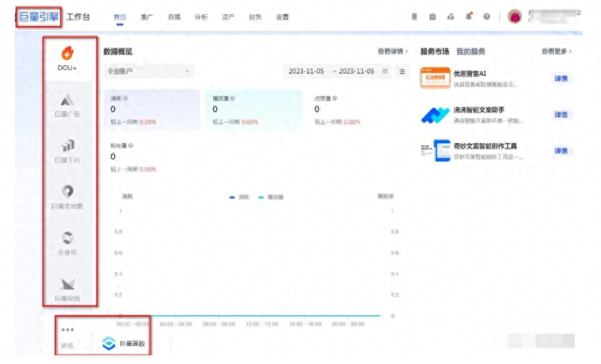Open 巨量算数 from the more menu
Viewport: 601px width, 364px height.
(x=124, y=343)
